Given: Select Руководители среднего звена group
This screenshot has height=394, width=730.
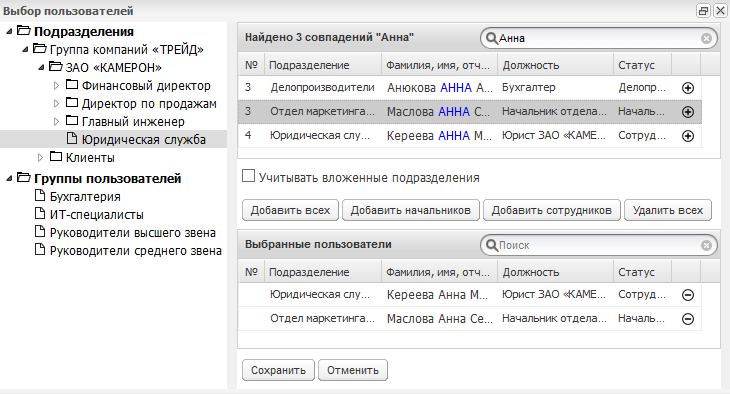Looking at the screenshot, I should click(135, 251).
